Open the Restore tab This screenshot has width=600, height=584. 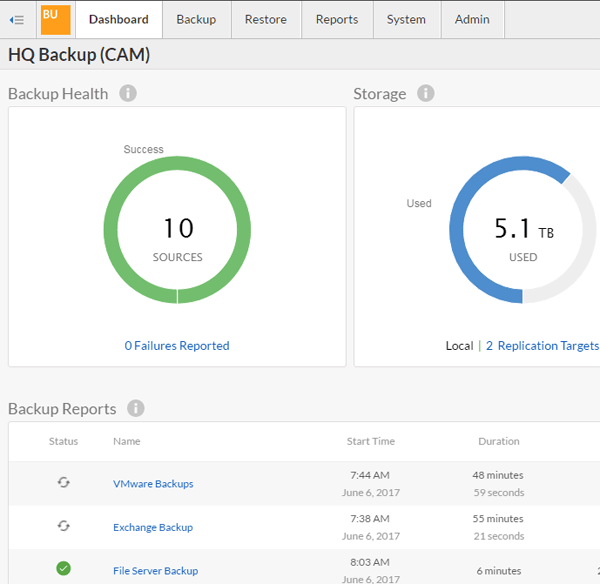[266, 20]
